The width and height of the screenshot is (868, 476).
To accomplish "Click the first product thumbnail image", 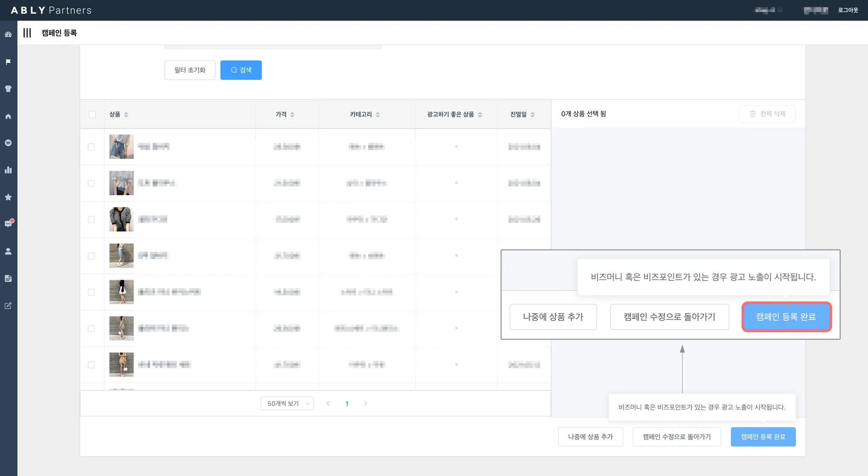I will (x=121, y=147).
